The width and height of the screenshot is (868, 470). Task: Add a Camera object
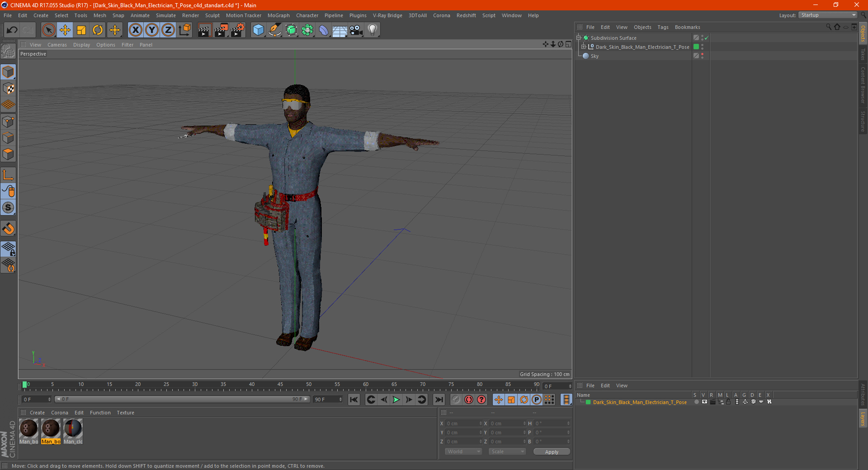pos(356,30)
